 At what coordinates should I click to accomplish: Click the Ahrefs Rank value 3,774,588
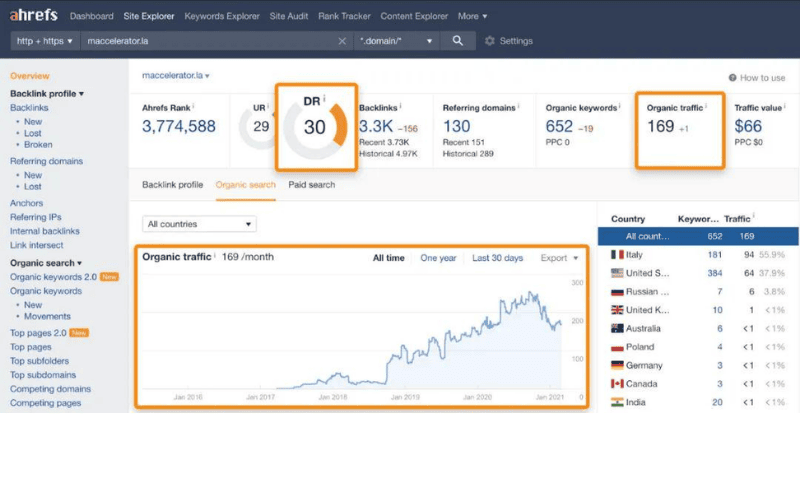[179, 126]
